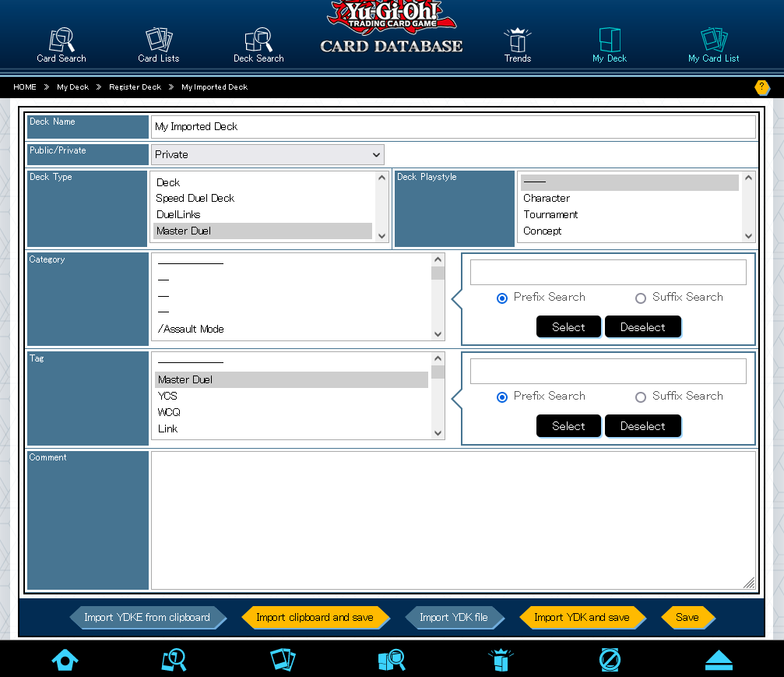Click Import YDK file button
The width and height of the screenshot is (784, 677).
[454, 618]
